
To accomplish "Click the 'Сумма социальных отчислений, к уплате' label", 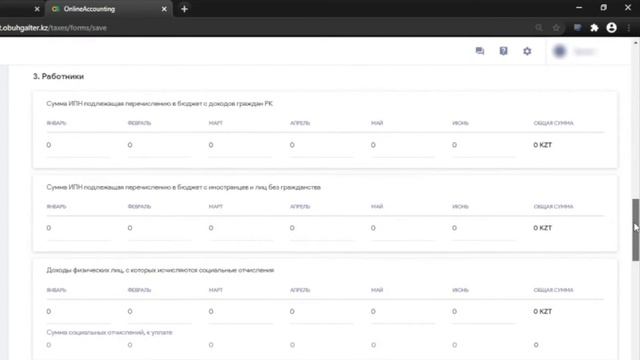I will pyautogui.click(x=109, y=332).
